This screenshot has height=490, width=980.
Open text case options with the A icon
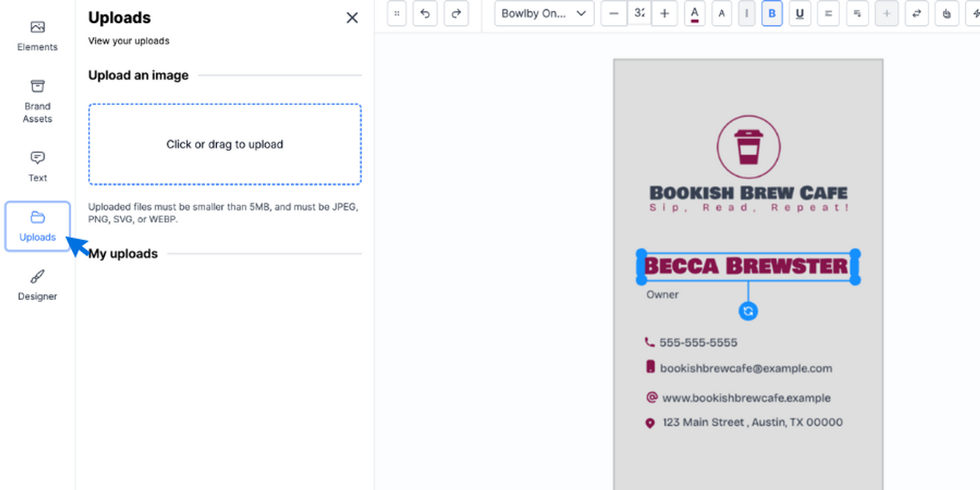tap(721, 14)
